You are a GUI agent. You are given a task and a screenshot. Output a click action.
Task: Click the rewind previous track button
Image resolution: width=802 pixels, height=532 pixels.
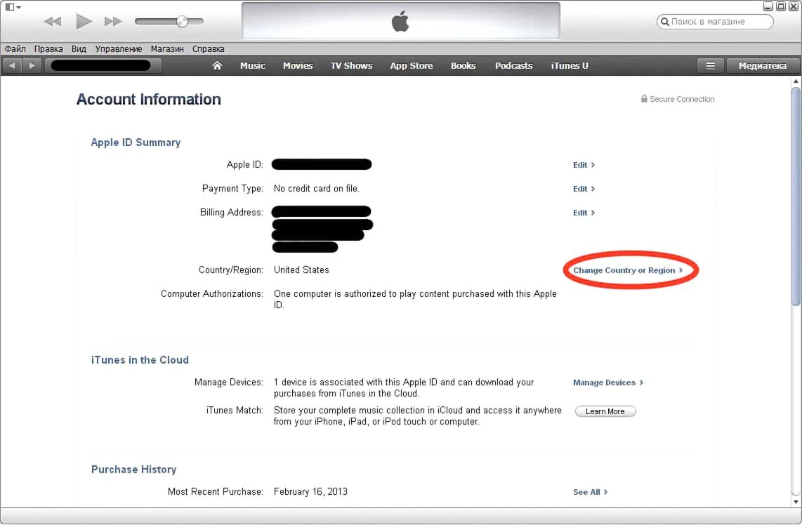[53, 22]
